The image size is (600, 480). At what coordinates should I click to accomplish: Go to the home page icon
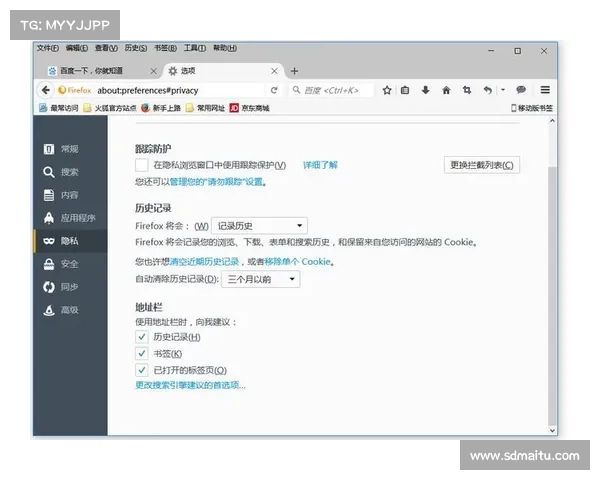[446, 90]
